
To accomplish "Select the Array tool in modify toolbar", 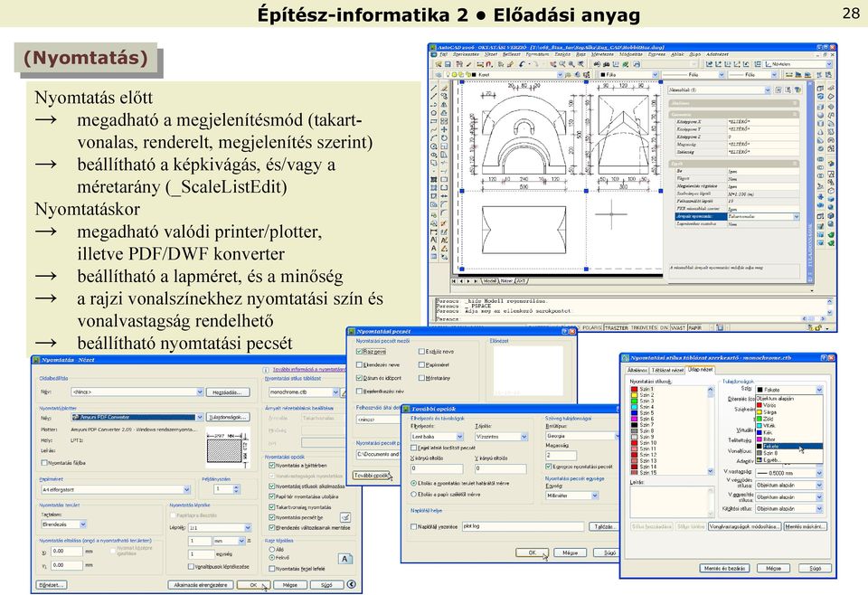I will point(444,121).
